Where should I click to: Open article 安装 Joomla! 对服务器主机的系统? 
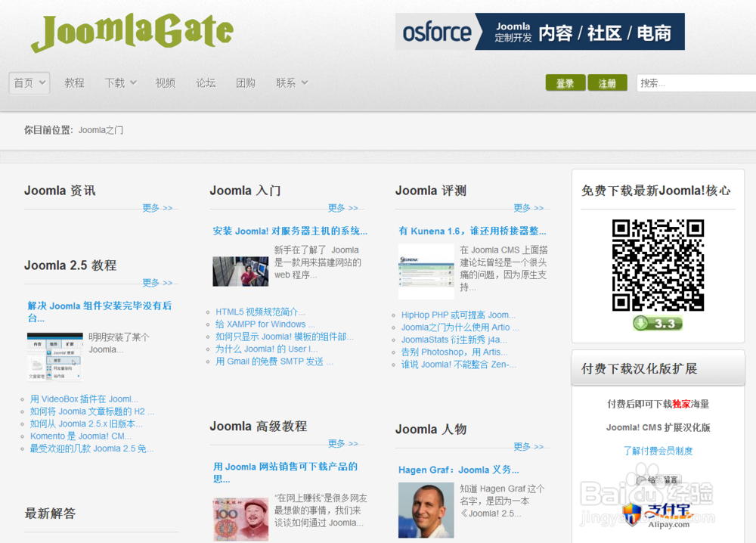(x=290, y=231)
